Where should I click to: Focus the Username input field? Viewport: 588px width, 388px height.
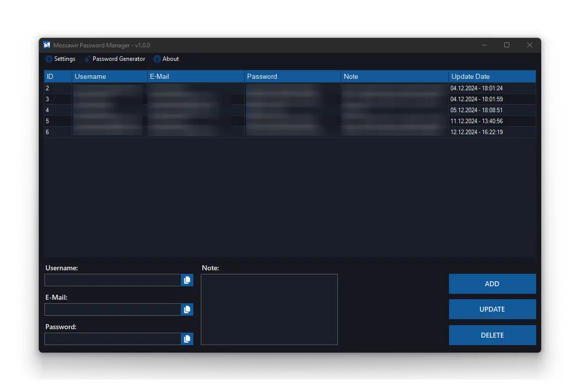pos(113,280)
